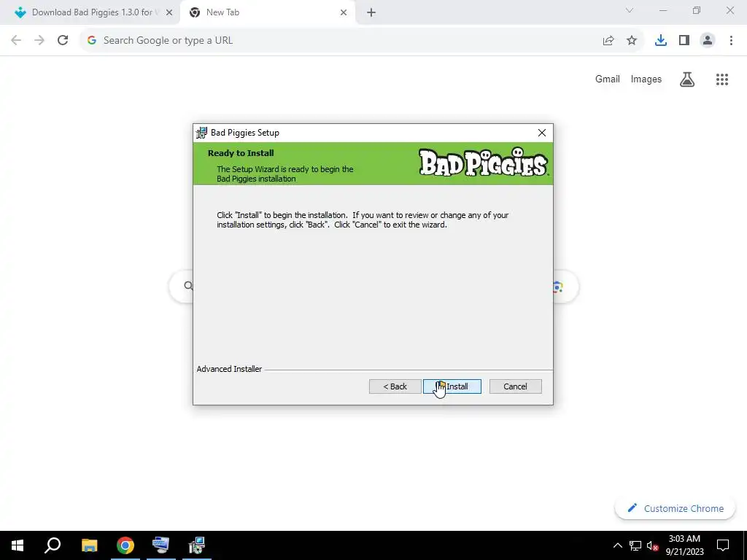
Task: Click Install in the Bad Piggies Setup wizard
Action: point(452,386)
